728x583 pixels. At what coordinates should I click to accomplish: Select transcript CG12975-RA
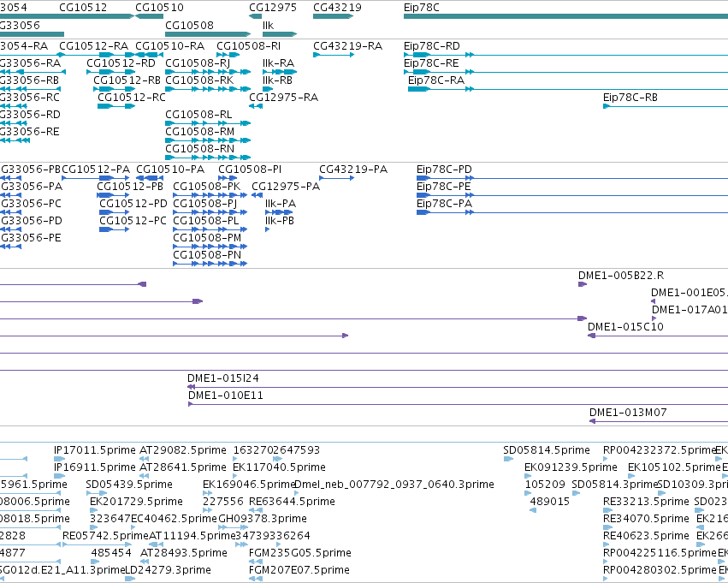(x=284, y=98)
